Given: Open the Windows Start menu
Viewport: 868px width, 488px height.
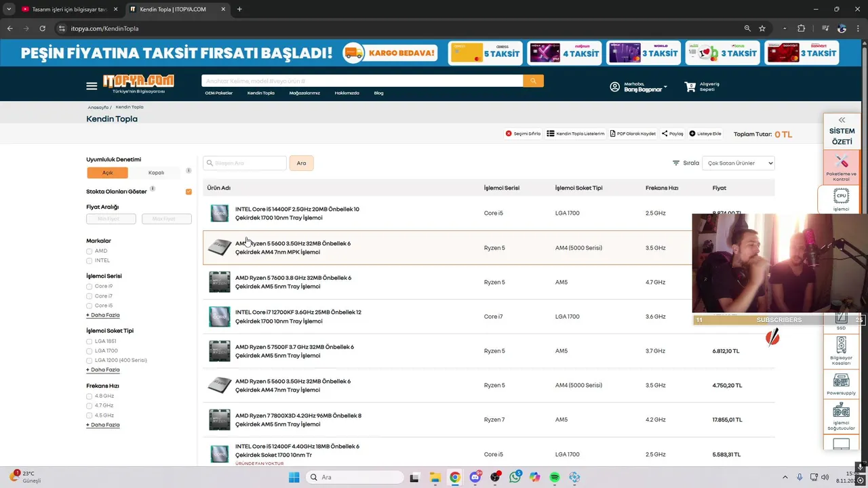Looking at the screenshot, I should point(294,477).
